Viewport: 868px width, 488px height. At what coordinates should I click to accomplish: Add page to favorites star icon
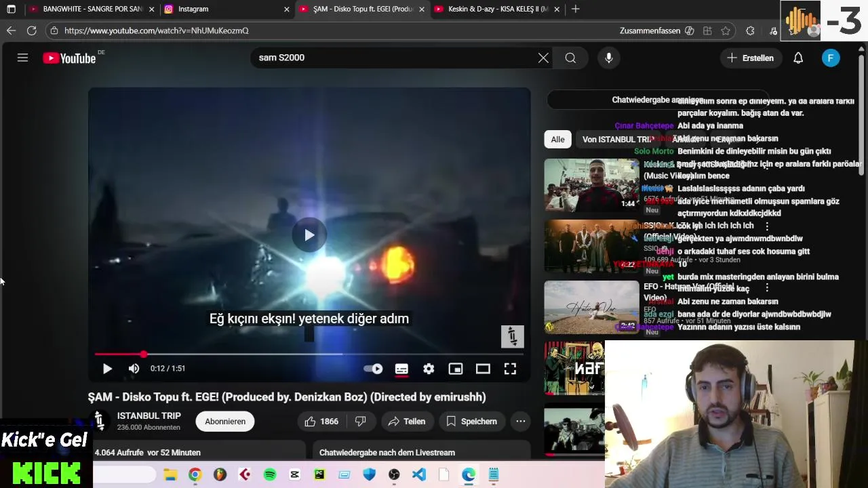pos(726,30)
